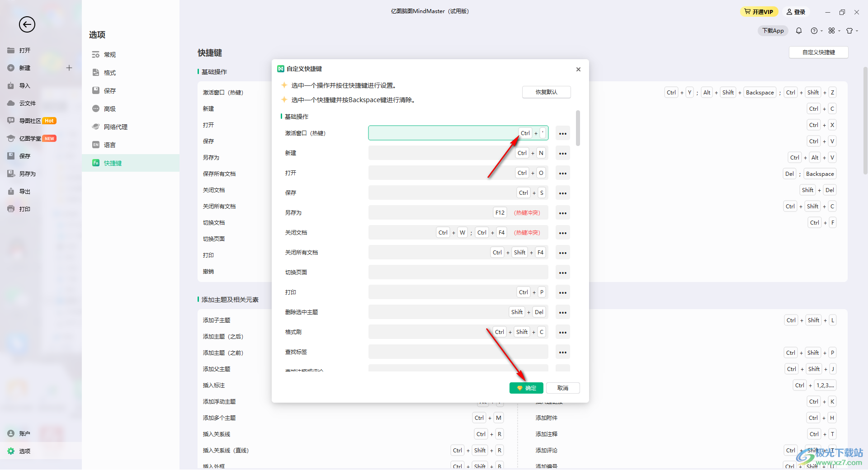This screenshot has width=868, height=470.
Task: Open more options for 删除选中主题 row
Action: [x=562, y=312]
